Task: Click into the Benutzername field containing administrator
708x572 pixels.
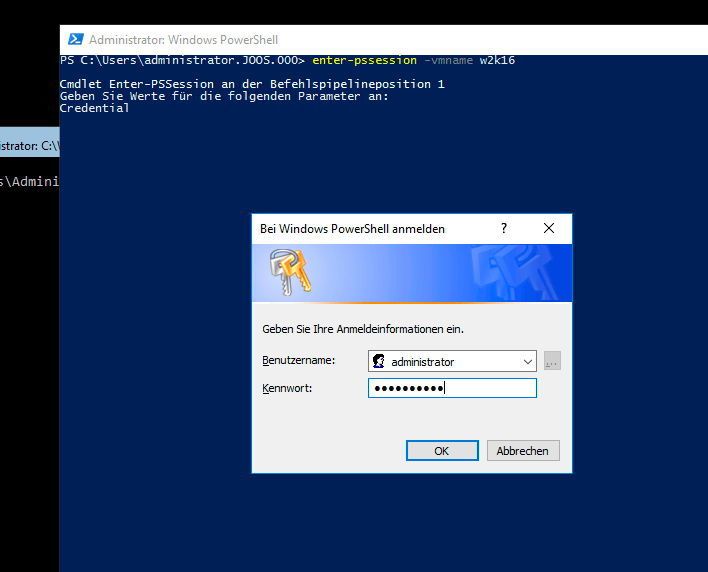Action: (452, 361)
